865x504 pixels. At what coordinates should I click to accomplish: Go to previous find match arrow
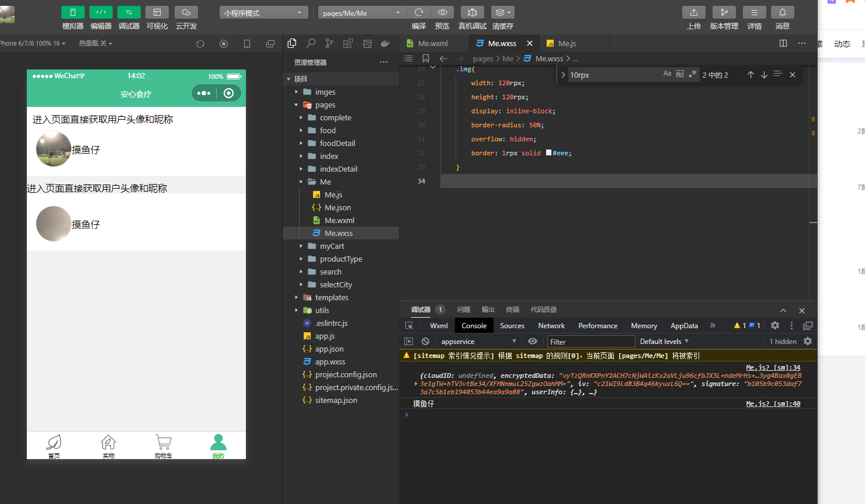click(x=751, y=75)
